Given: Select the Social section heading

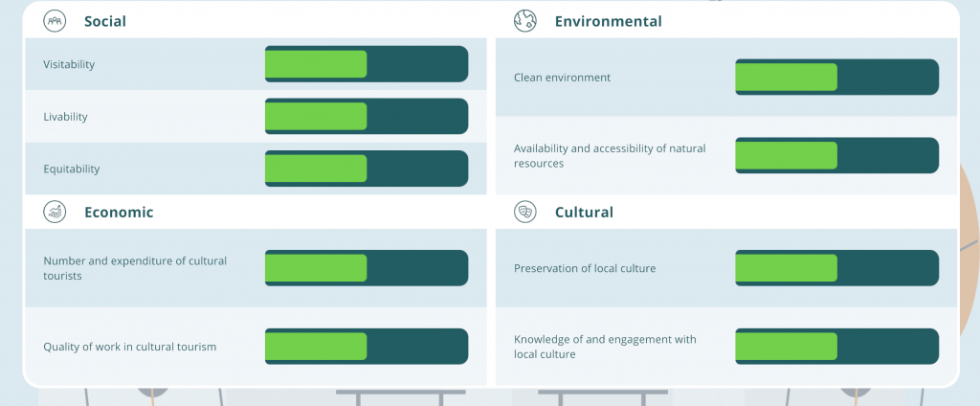Looking at the screenshot, I should point(105,21).
